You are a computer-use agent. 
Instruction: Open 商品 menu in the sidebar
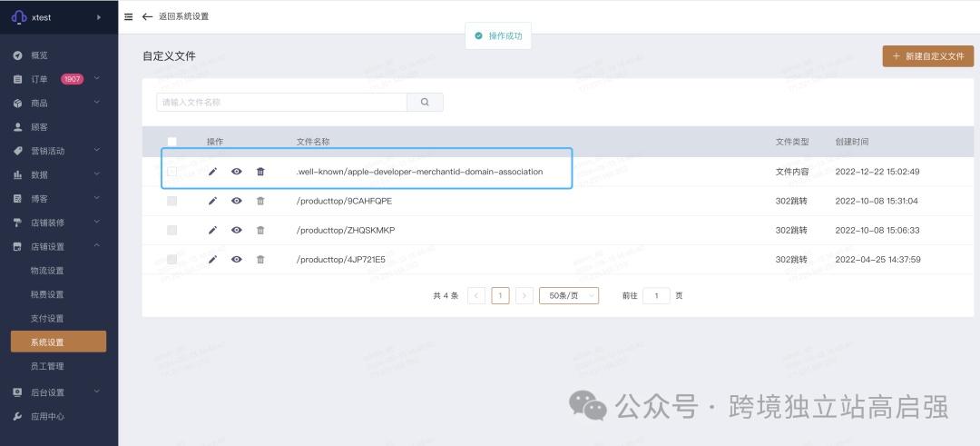pos(39,104)
